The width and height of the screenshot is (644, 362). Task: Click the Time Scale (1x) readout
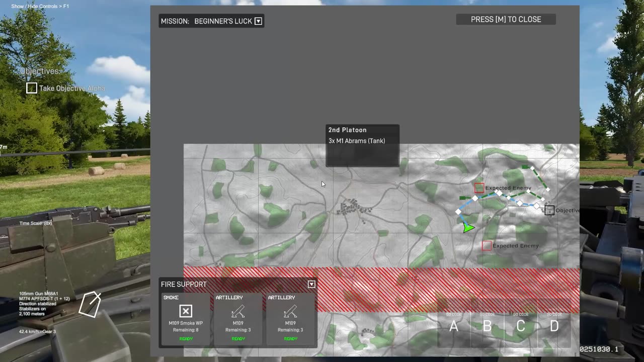36,223
